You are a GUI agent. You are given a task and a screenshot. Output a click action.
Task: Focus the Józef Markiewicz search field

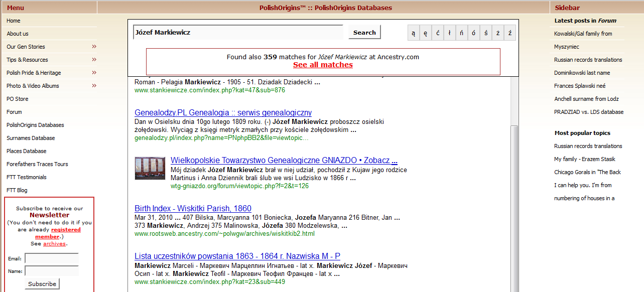tap(238, 32)
